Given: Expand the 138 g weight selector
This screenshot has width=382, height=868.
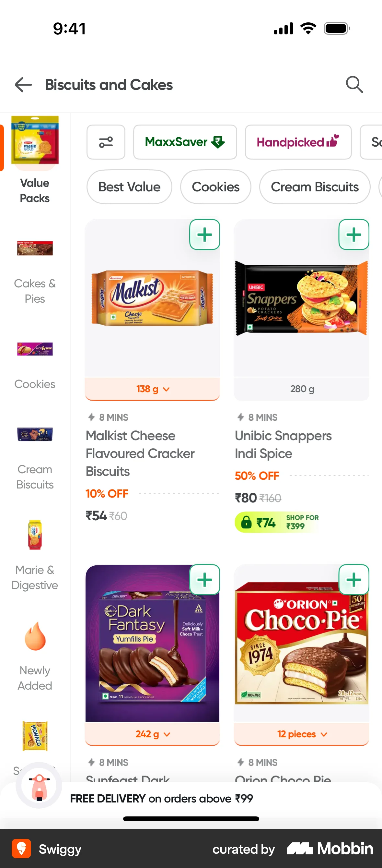Looking at the screenshot, I should (x=152, y=389).
